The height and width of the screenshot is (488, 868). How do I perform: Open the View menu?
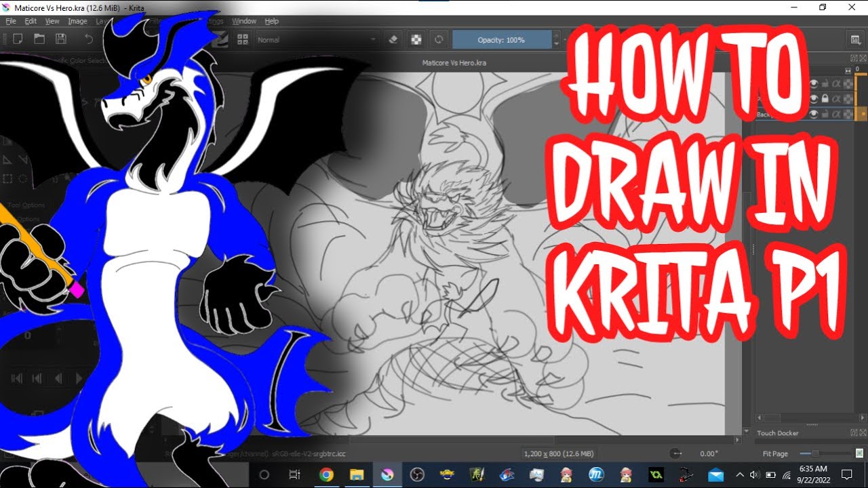tap(52, 21)
